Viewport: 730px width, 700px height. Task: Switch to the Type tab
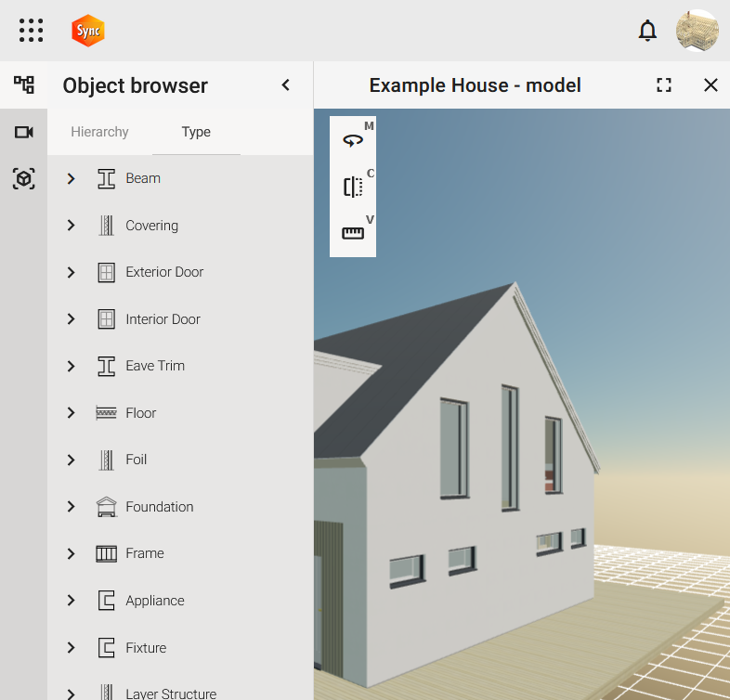click(196, 132)
